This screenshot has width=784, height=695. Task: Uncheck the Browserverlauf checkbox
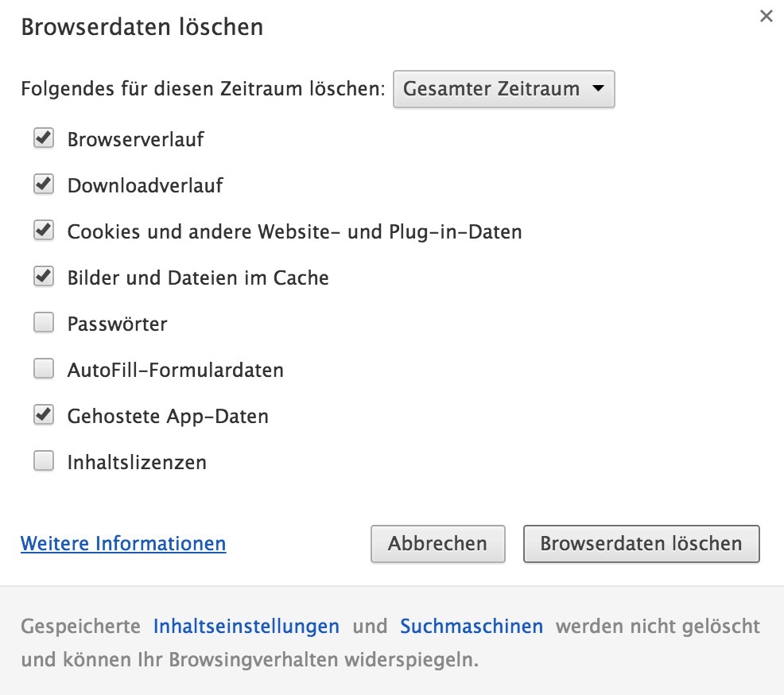tap(44, 138)
